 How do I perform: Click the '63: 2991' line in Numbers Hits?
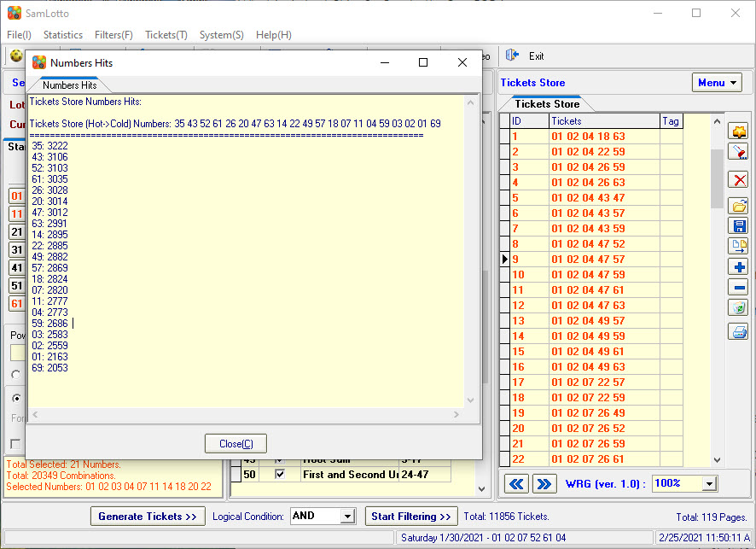click(x=49, y=224)
